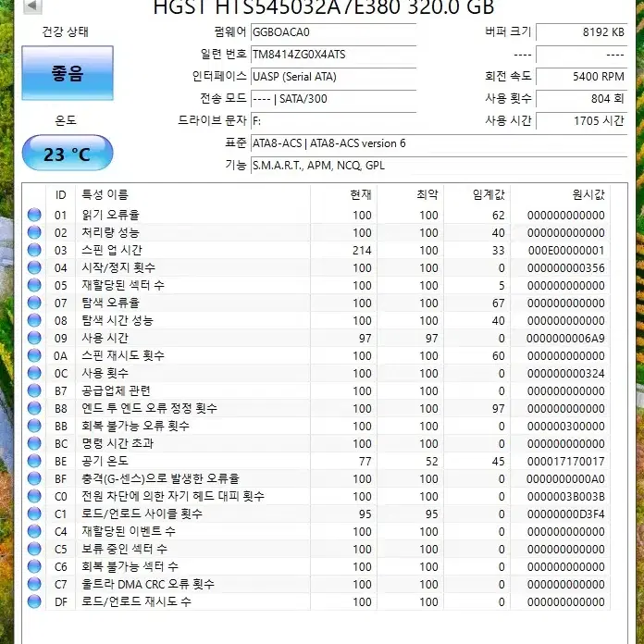
Task: Click the 23 °C temperature button
Action: tap(68, 153)
